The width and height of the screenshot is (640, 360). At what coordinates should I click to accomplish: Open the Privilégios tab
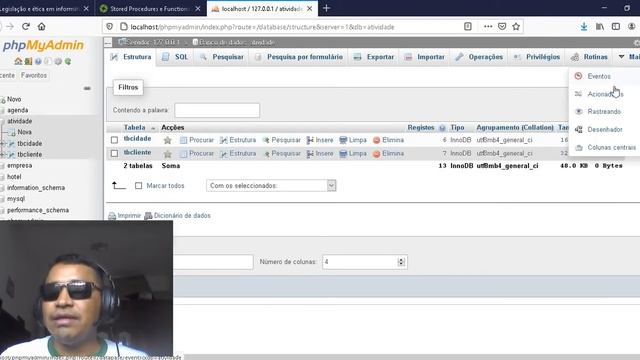tap(537, 57)
